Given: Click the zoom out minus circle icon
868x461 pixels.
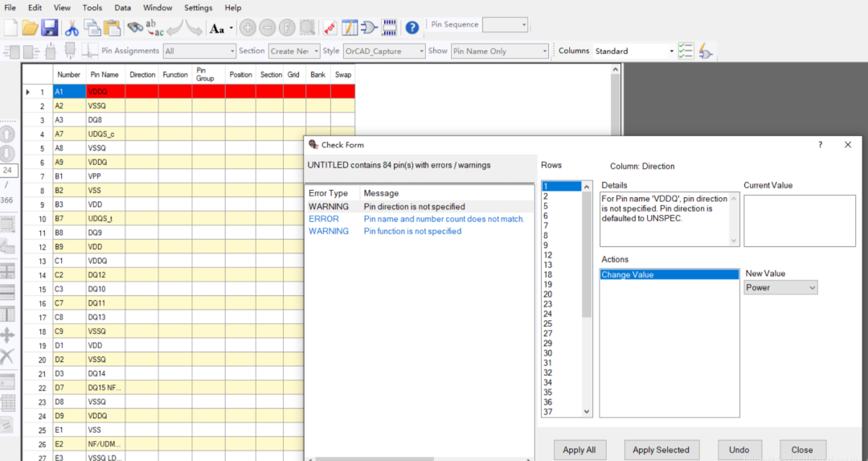Looking at the screenshot, I should 268,27.
